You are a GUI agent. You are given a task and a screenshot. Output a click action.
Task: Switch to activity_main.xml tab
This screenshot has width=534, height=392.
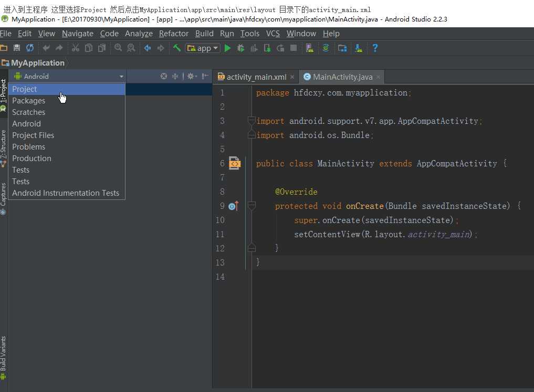(x=256, y=77)
